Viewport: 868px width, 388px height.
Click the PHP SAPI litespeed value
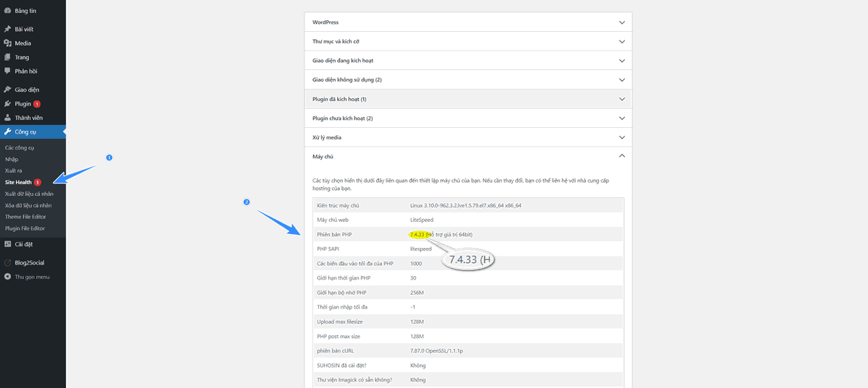pos(421,249)
